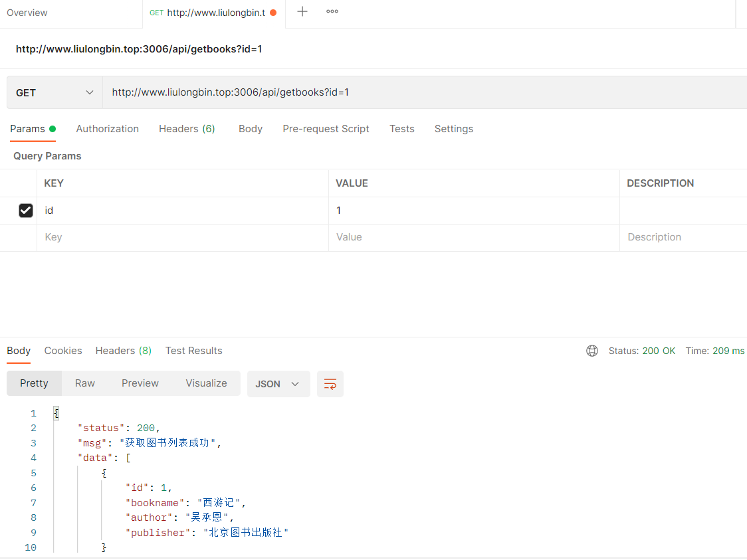Select the response Cookies tab
Image resolution: width=747 pixels, height=560 pixels.
point(63,351)
